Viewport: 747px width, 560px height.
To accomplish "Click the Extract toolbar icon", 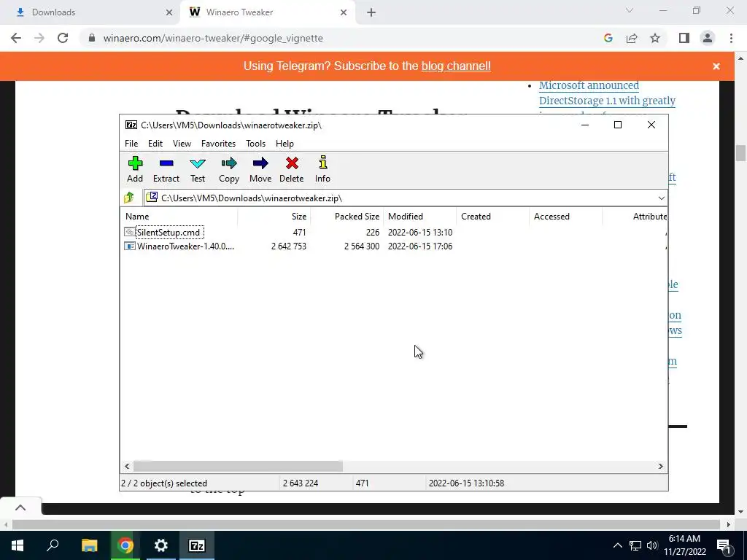I will click(x=166, y=163).
